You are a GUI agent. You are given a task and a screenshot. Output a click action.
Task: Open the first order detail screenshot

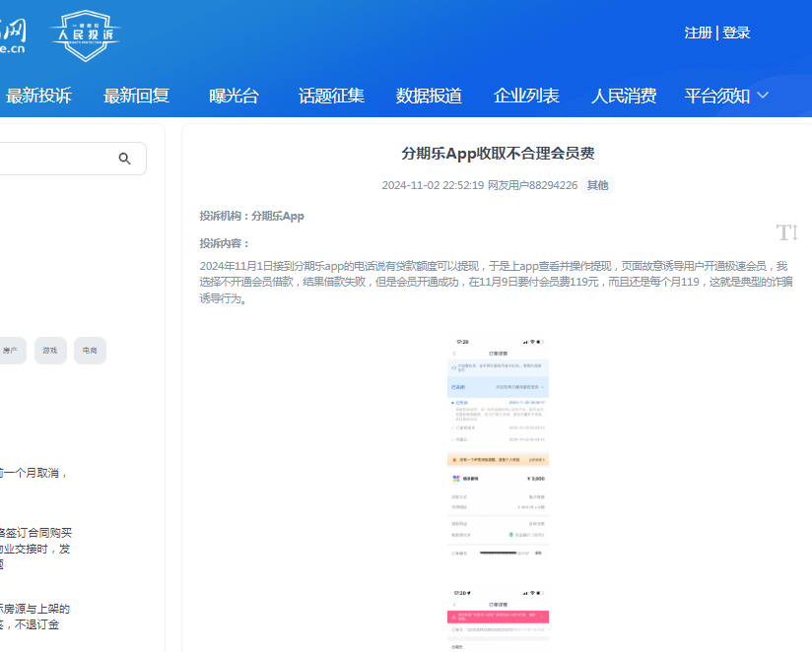click(498, 447)
